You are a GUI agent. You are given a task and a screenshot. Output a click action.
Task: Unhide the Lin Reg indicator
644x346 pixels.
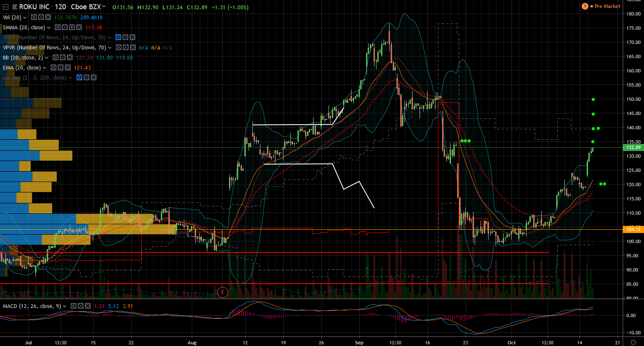(x=79, y=78)
